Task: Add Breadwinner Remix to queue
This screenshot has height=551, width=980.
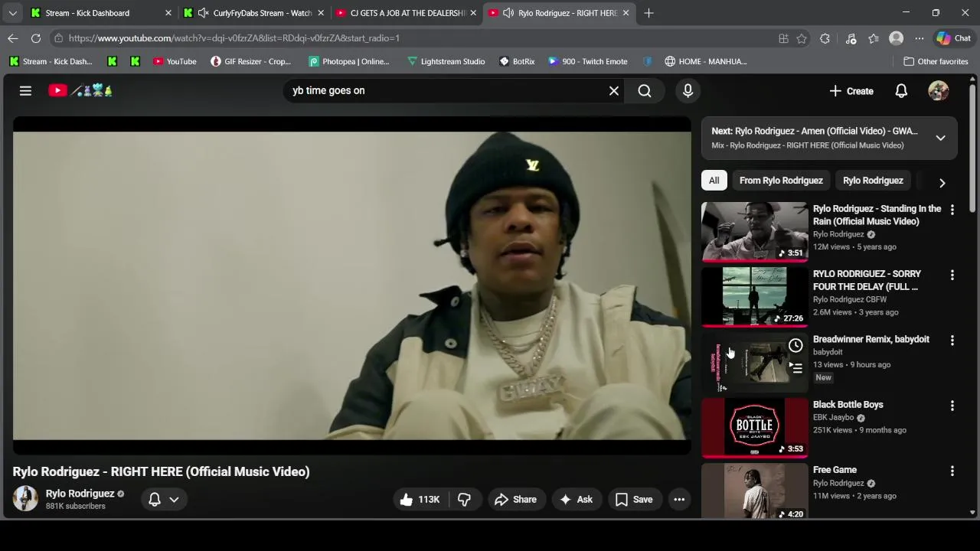Action: 795,368
